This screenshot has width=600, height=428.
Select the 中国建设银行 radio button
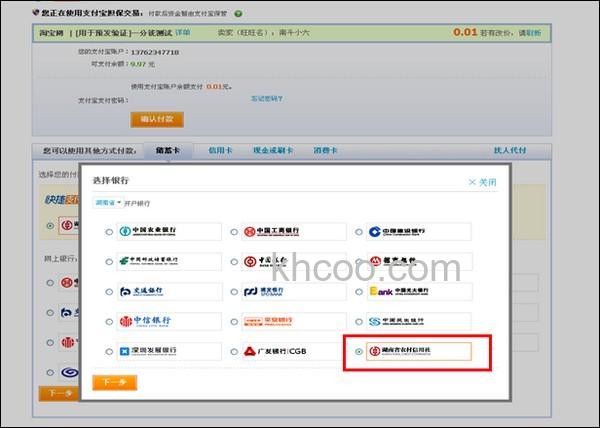359,232
